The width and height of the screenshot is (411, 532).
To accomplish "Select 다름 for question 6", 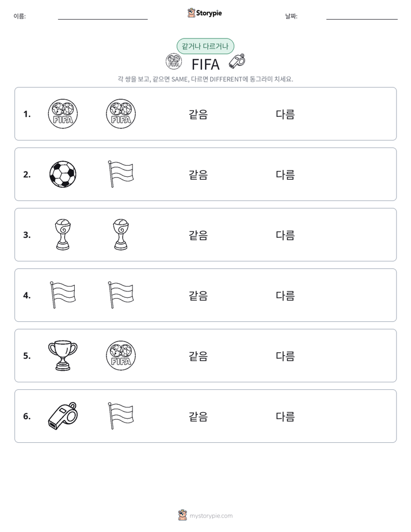I will (285, 416).
